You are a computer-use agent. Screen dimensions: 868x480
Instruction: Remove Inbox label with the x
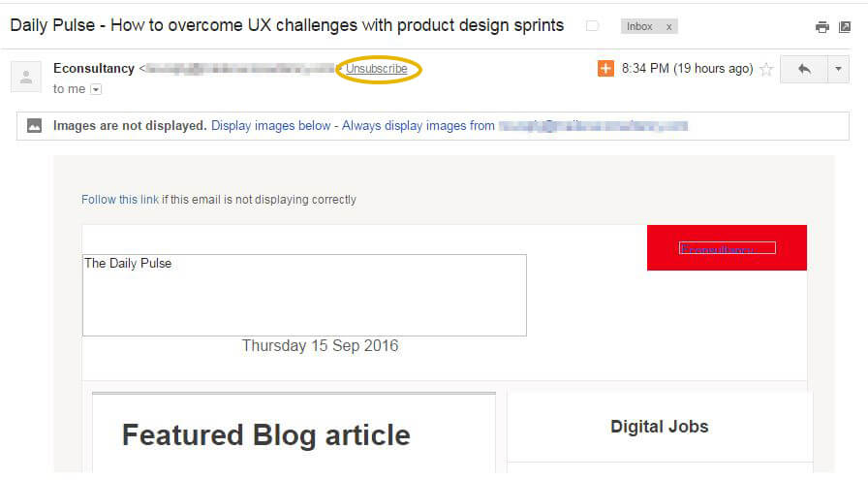pyautogui.click(x=668, y=26)
